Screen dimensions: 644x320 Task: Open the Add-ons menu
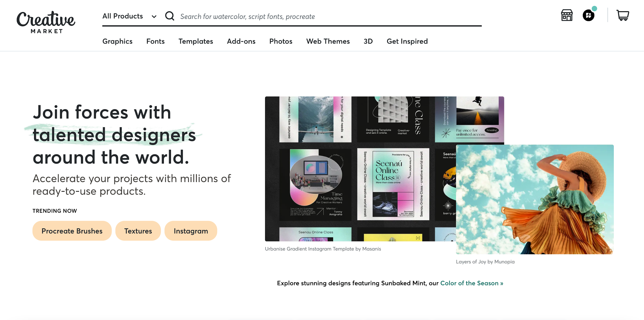pos(241,41)
